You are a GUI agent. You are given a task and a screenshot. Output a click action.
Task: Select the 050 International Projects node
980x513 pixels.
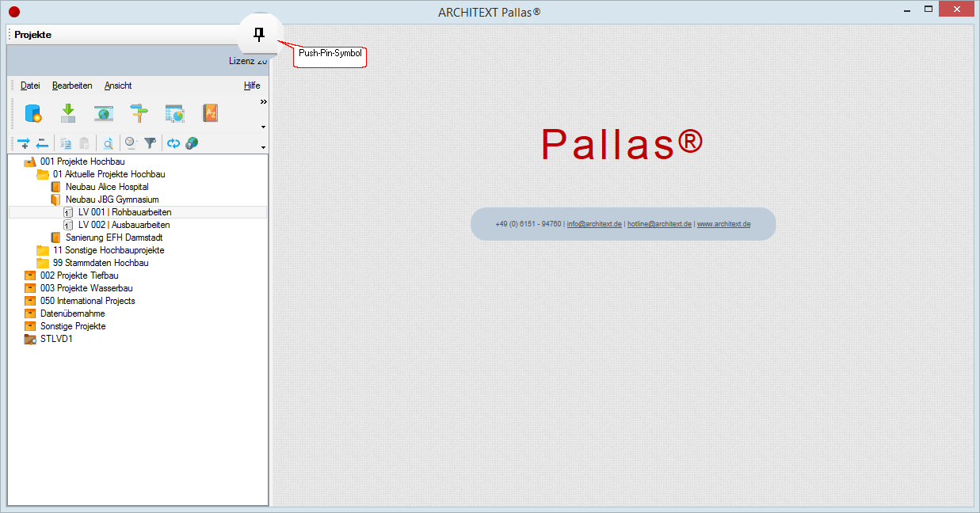coord(88,301)
